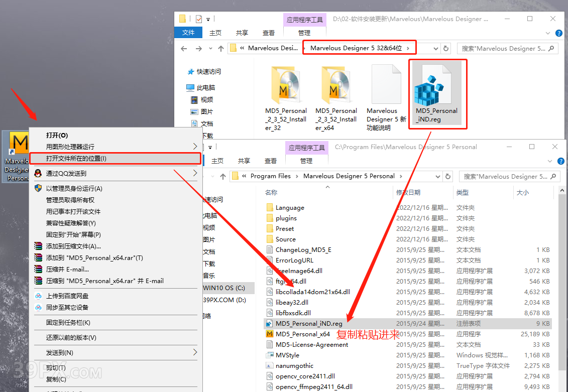Click the up arrow in the top Explorer window
This screenshot has width=568, height=392.
tap(221, 48)
